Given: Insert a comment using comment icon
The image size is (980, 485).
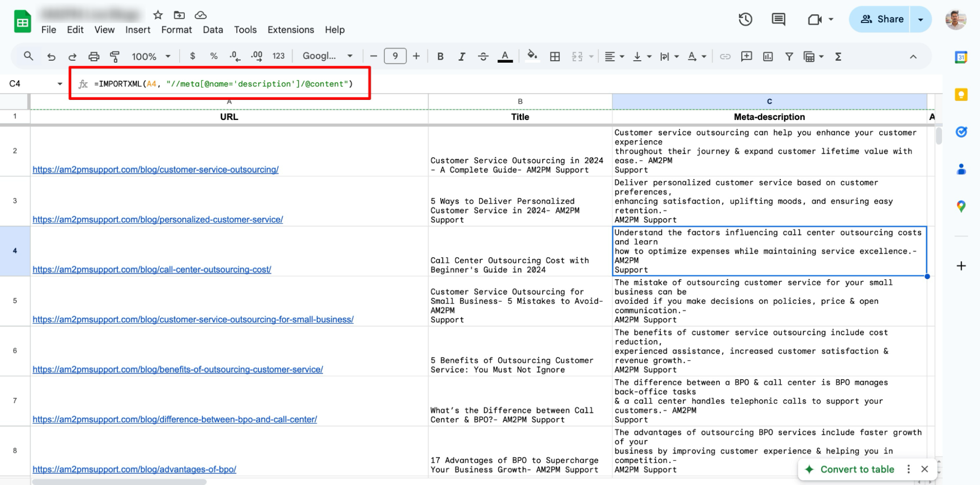Looking at the screenshot, I should tap(746, 56).
